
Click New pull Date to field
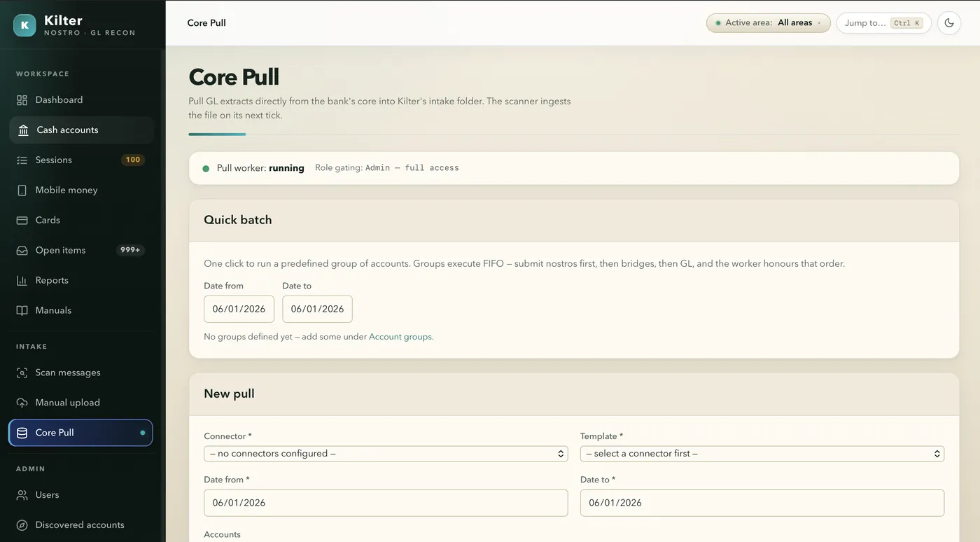(x=762, y=503)
